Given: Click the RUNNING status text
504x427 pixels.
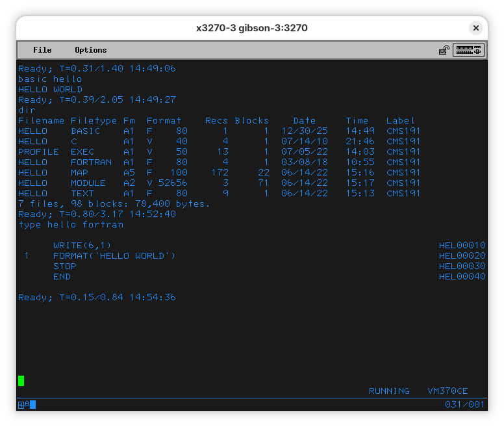Looking at the screenshot, I should coord(389,391).
